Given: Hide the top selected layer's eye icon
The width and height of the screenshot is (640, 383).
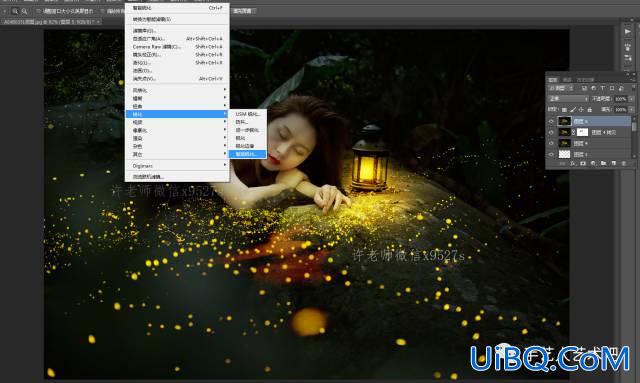Looking at the screenshot, I should (551, 121).
